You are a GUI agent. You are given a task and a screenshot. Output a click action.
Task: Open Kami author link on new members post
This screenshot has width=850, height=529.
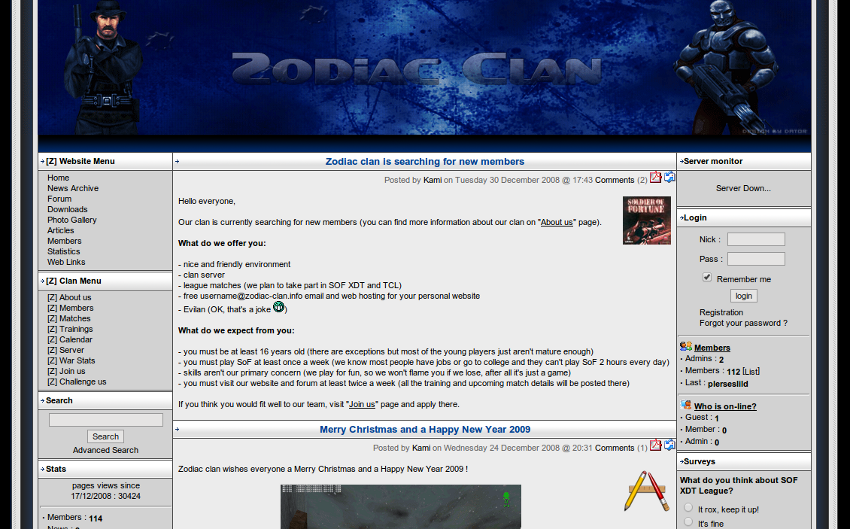432,180
